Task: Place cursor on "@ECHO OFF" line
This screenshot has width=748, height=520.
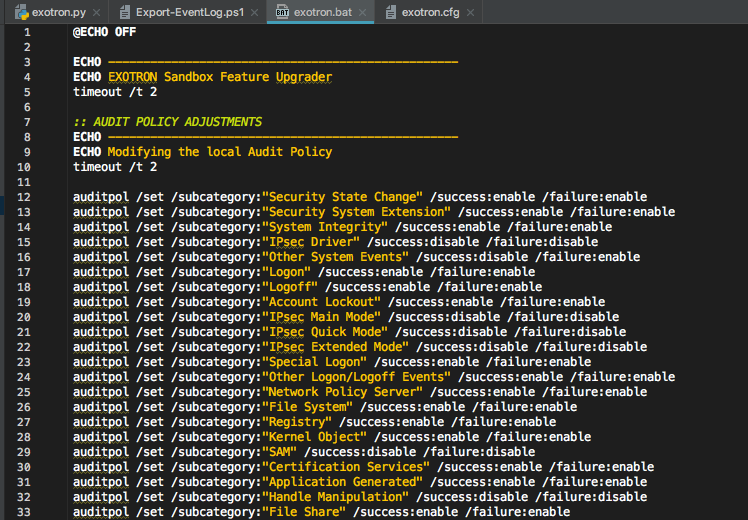Action: [104, 32]
